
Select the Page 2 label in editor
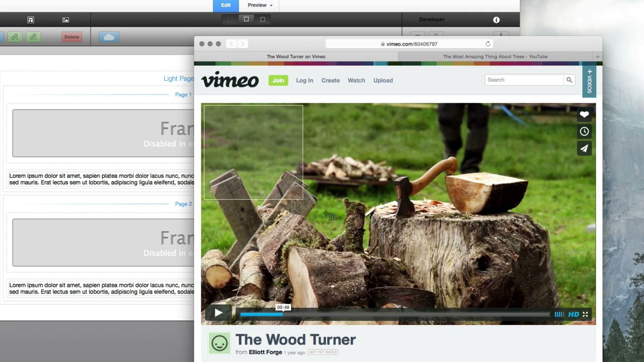coord(183,204)
